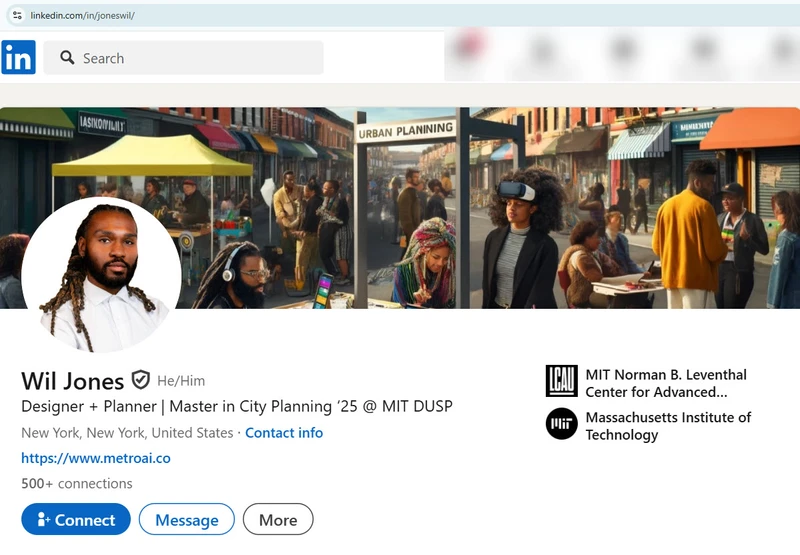
Task: Click the magnifying glass search icon
Action: tap(67, 58)
